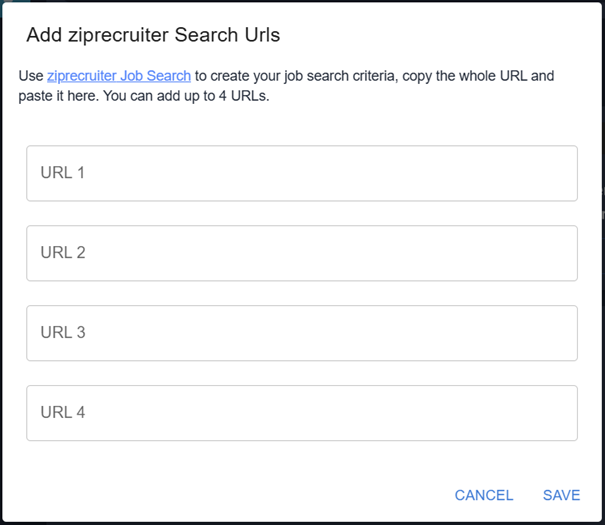Dismiss the dialog with CANCEL
Image resolution: width=605 pixels, height=525 pixels.
tap(484, 495)
